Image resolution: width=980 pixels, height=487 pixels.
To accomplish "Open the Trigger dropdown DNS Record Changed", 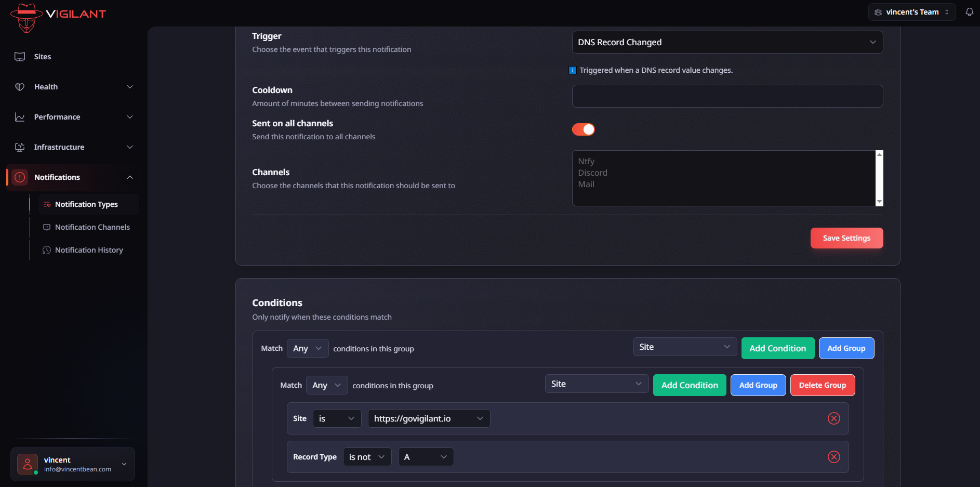I will tap(727, 42).
